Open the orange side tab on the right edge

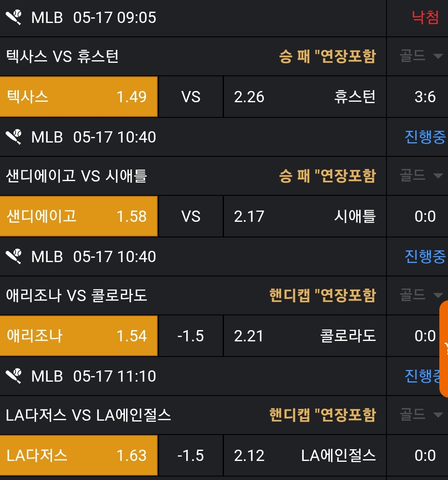click(444, 349)
